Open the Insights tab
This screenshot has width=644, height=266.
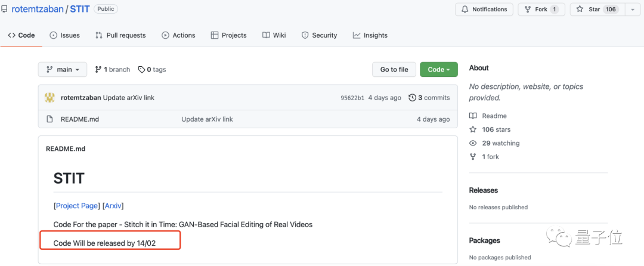(x=370, y=35)
